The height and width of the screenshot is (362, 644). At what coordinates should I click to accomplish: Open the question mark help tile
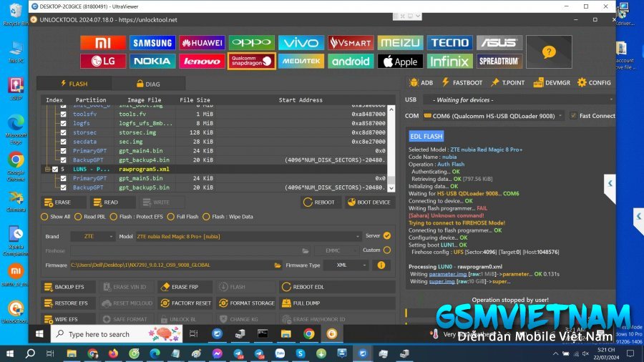tap(549, 52)
